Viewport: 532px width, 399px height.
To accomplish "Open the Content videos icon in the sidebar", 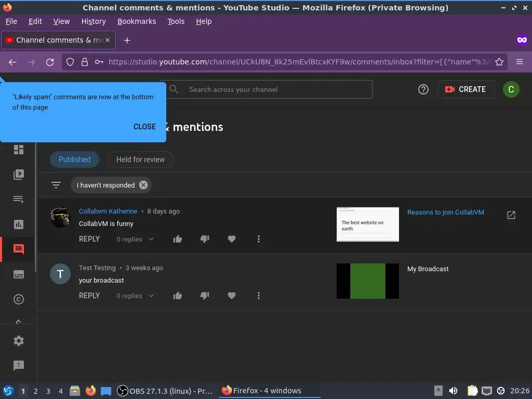I will tap(19, 175).
